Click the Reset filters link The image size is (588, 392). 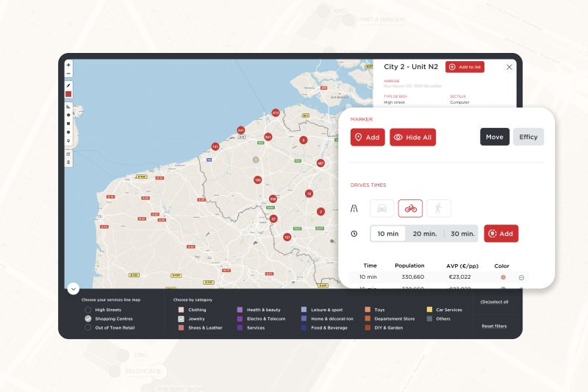[x=494, y=326]
